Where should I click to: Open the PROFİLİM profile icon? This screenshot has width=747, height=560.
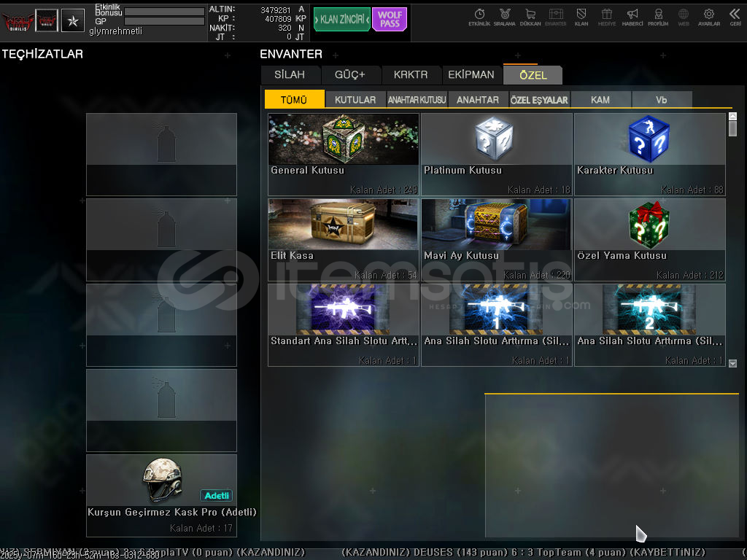(x=658, y=17)
